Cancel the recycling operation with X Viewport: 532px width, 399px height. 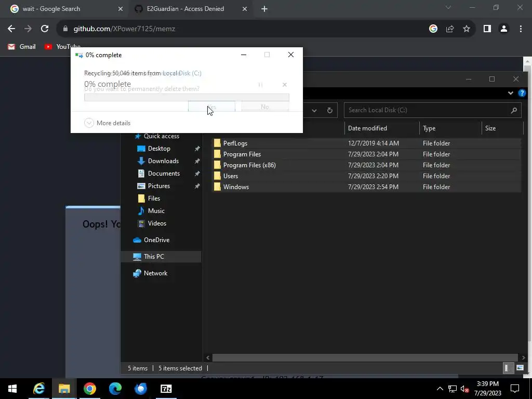[x=285, y=85]
